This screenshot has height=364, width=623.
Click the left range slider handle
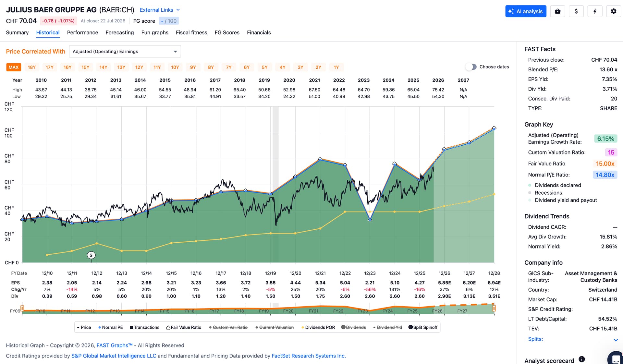tap(22, 308)
